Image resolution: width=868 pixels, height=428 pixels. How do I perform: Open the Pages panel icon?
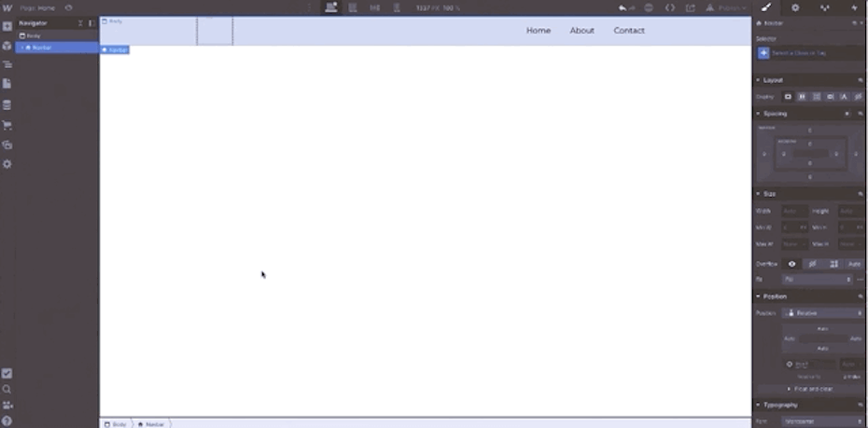pos(7,84)
